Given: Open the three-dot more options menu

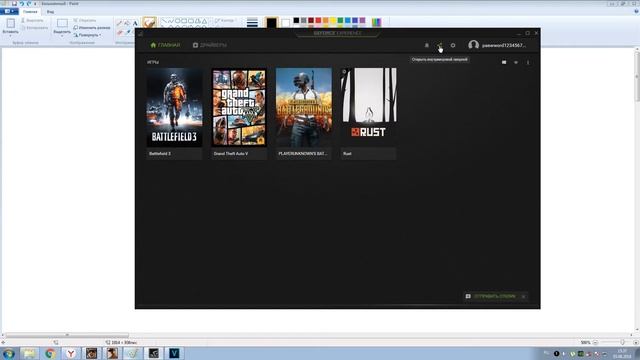Looking at the screenshot, I should coord(528,62).
